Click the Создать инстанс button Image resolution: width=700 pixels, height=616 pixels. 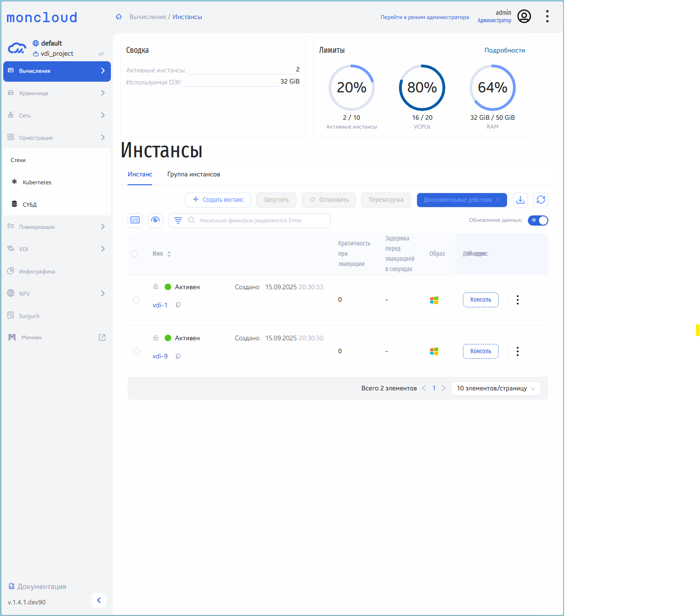(x=218, y=200)
